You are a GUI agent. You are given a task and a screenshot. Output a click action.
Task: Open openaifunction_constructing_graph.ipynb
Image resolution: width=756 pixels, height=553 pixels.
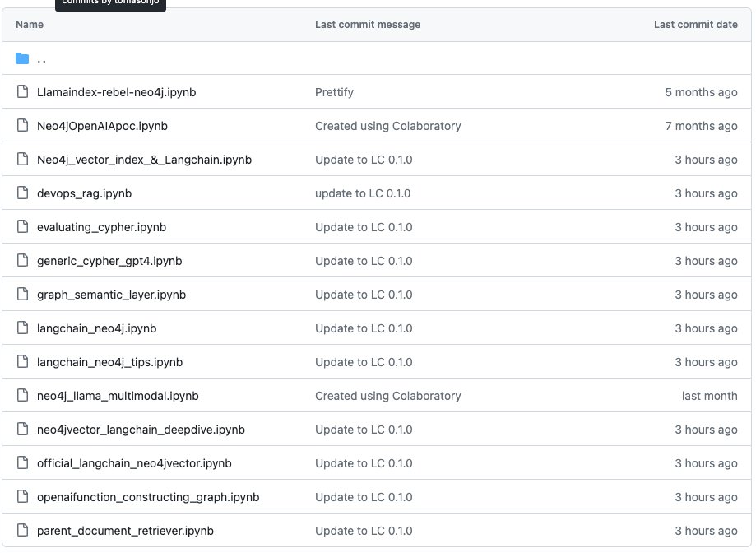coord(148,497)
